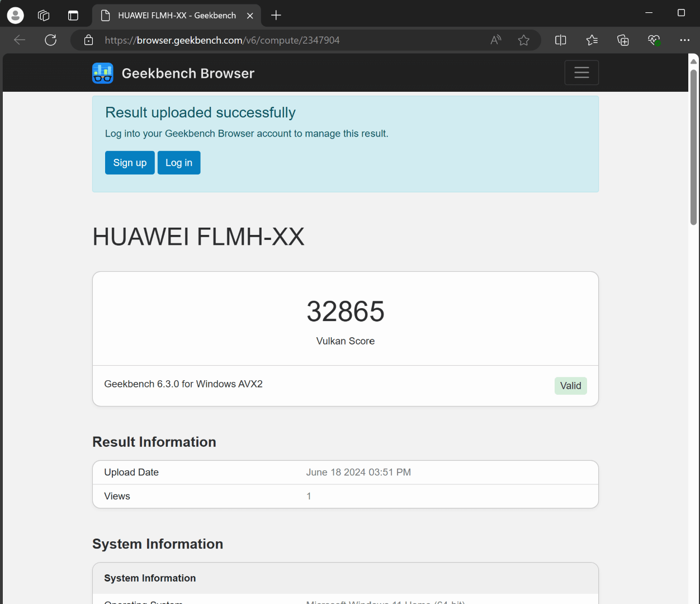This screenshot has height=604, width=700.
Task: Open Settings and more menu
Action: 684,40
